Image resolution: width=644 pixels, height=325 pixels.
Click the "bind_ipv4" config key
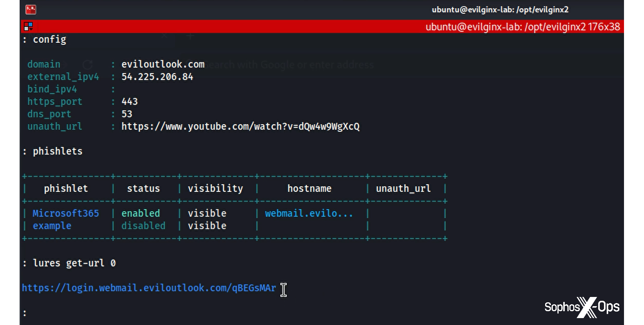[x=52, y=89]
